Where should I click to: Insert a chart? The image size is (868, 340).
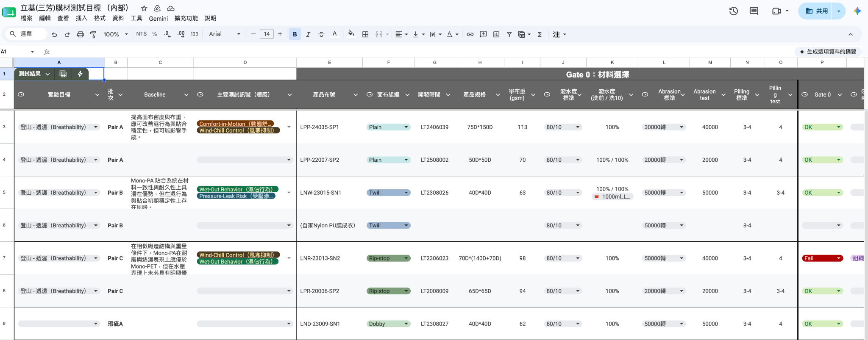(496, 34)
